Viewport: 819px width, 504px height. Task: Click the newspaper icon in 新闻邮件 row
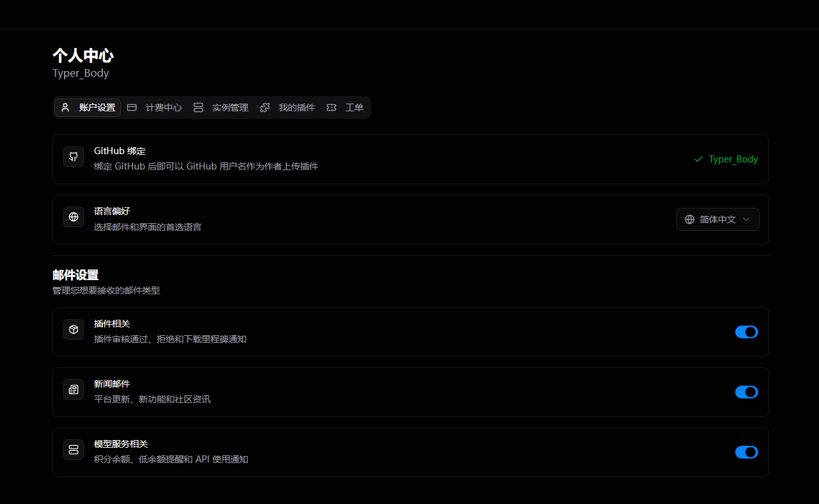[x=74, y=390]
